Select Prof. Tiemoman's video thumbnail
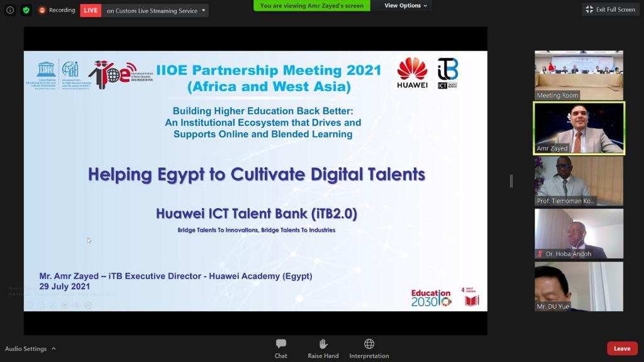This screenshot has height=362, width=644. (579, 180)
